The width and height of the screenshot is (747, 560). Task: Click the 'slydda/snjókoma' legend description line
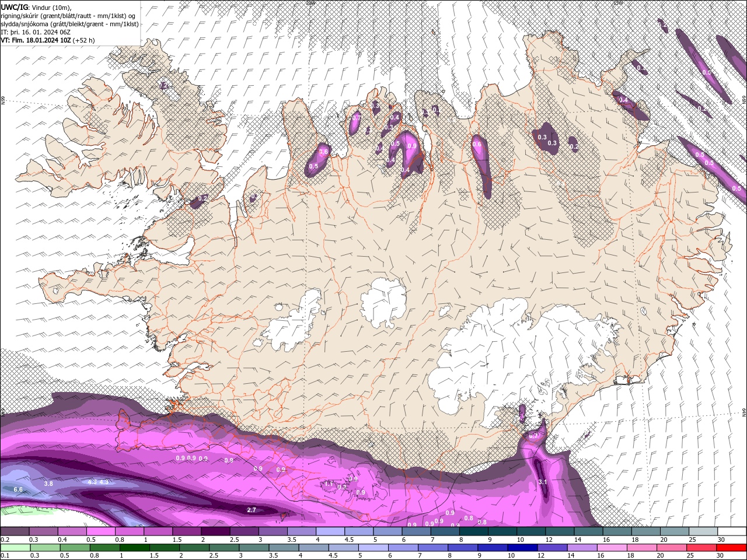(x=69, y=24)
